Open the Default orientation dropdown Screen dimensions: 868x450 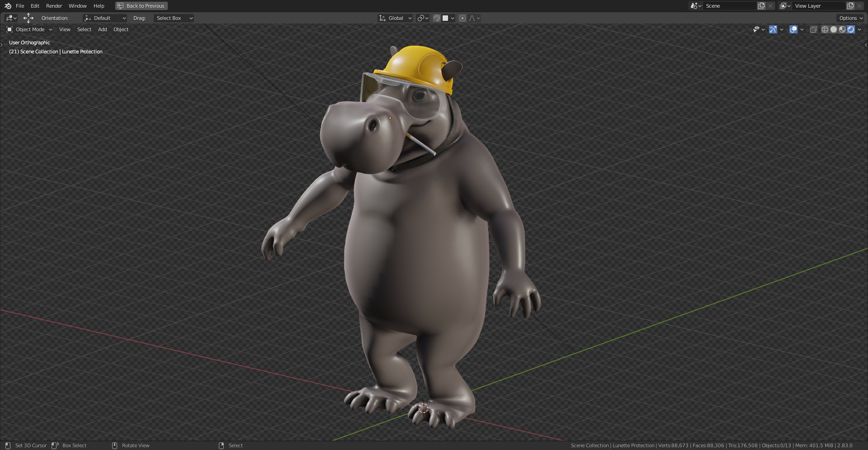pos(105,18)
